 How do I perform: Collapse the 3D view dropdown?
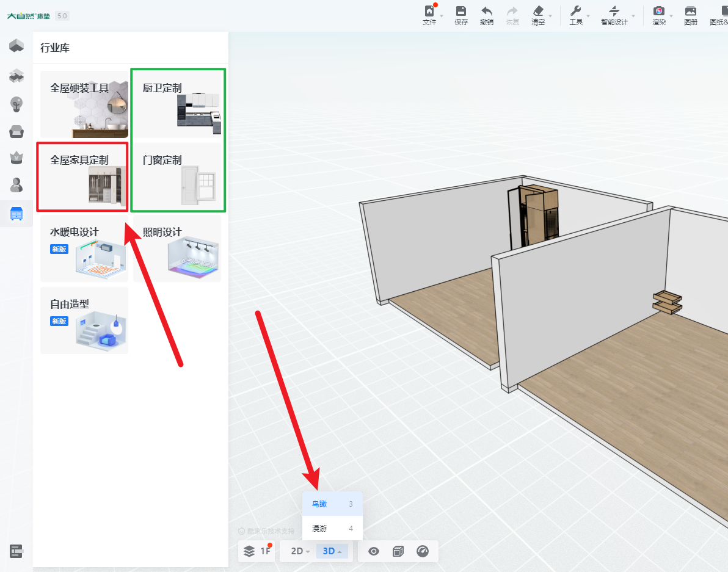point(332,551)
